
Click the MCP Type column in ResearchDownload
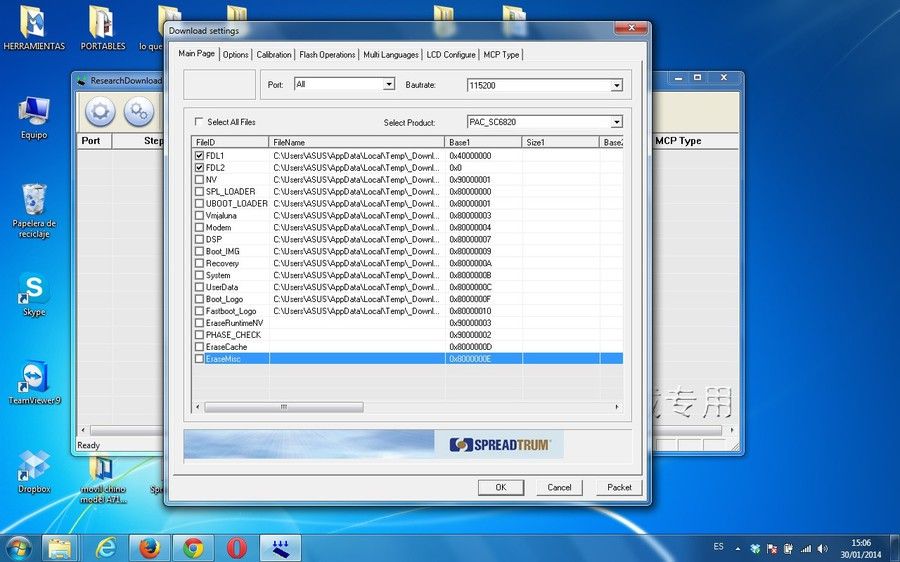tap(678, 141)
